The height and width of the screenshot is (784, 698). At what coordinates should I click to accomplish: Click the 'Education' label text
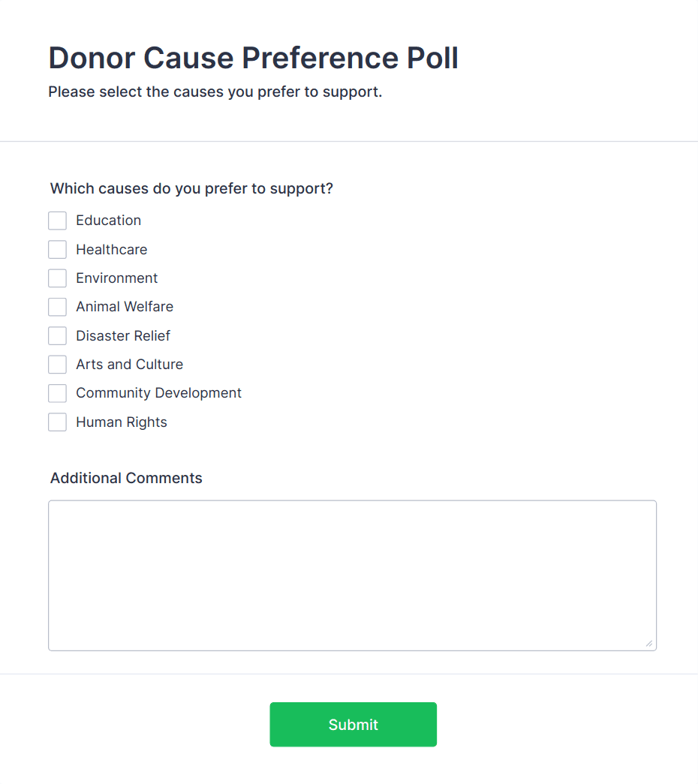click(108, 221)
